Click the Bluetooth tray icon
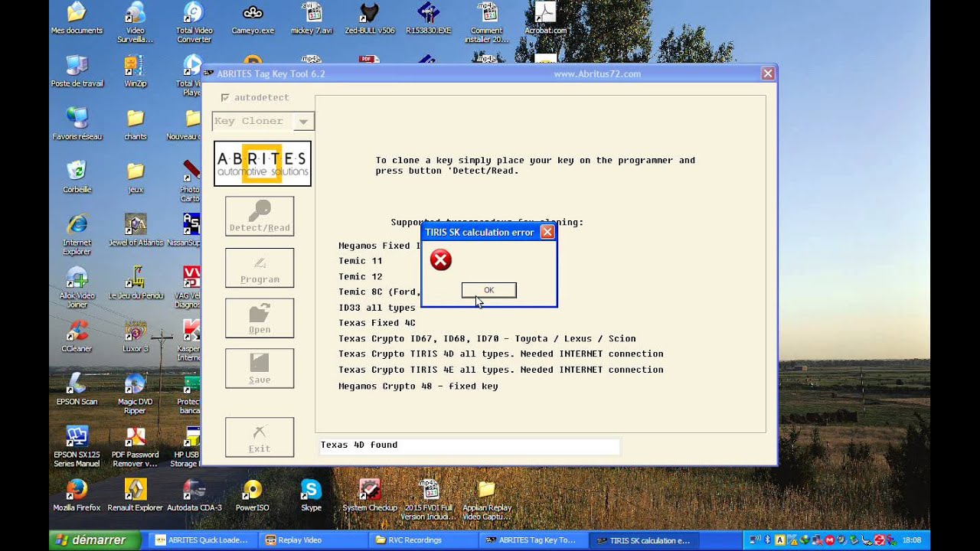Screen dimensions: 980x551 click(767, 540)
